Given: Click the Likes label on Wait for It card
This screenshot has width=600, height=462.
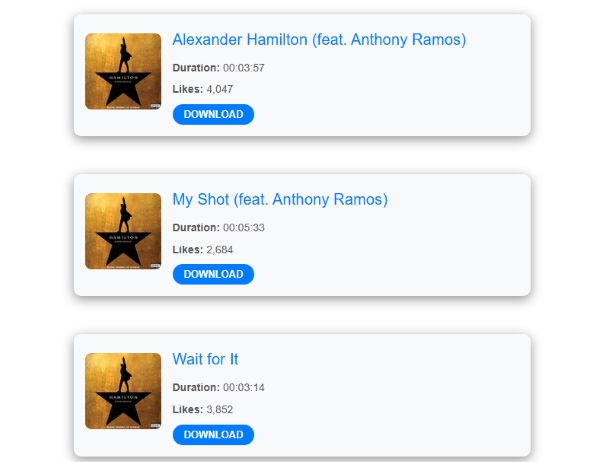Looking at the screenshot, I should [x=188, y=410].
